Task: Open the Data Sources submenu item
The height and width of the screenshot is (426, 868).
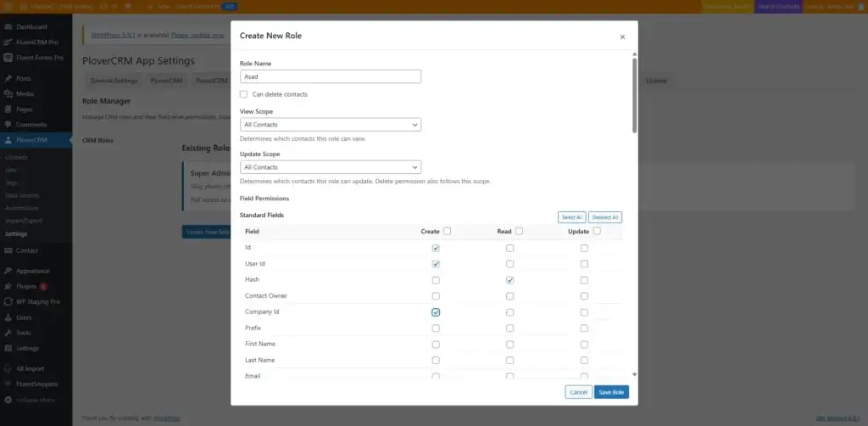Action: [x=22, y=195]
